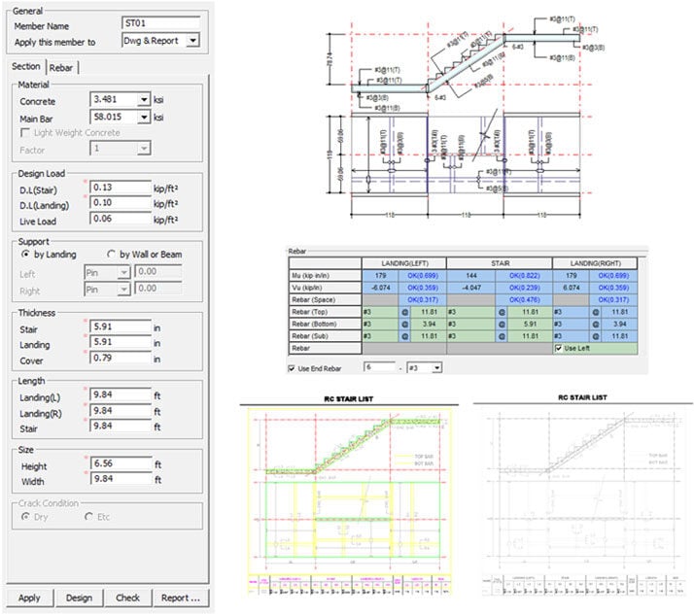Click the Member Name input field
This screenshot has width=694, height=616.
coord(160,22)
